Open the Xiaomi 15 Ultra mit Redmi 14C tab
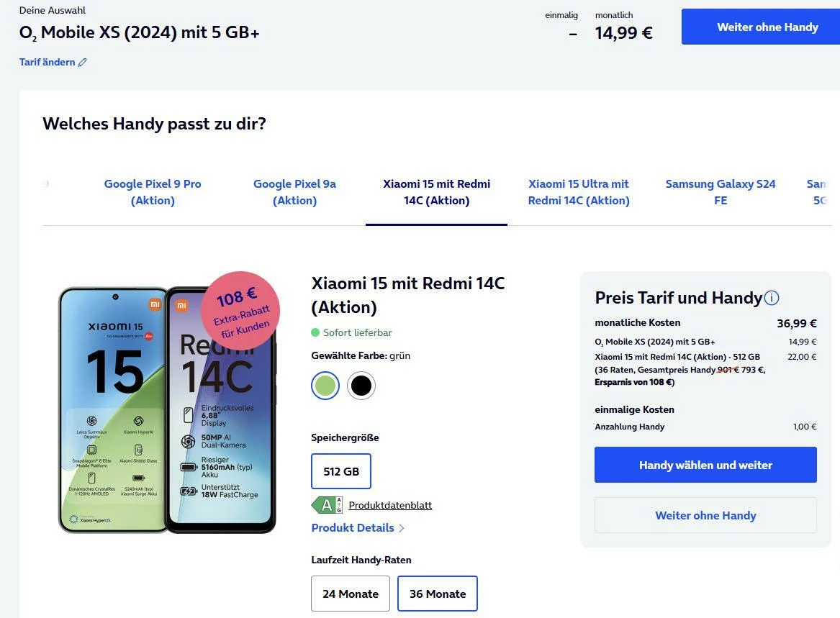Viewport: 840px width, 618px height. pyautogui.click(x=579, y=192)
